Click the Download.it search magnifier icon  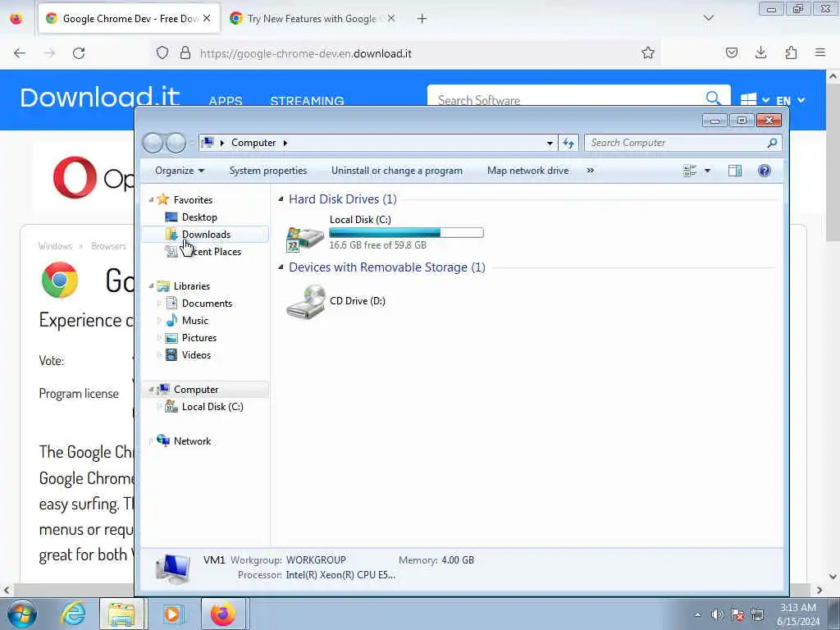[x=713, y=98]
